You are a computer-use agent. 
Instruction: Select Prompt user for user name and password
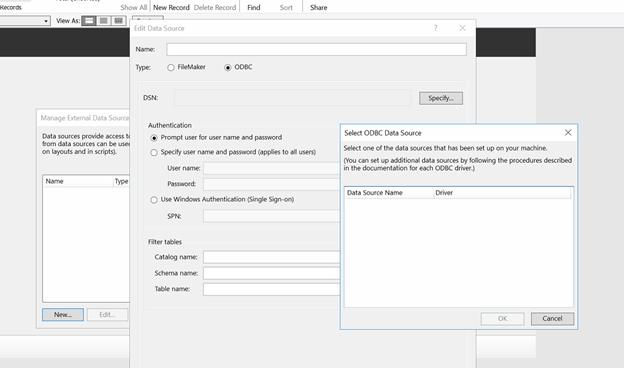click(x=154, y=138)
